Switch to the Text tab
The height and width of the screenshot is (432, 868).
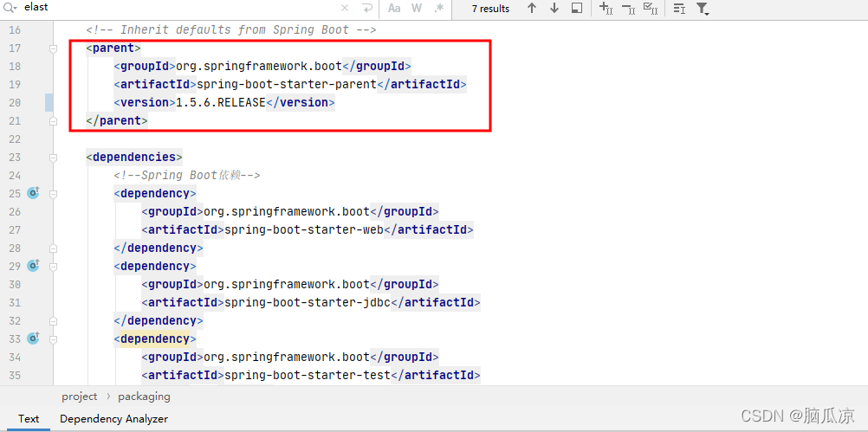[x=29, y=419]
